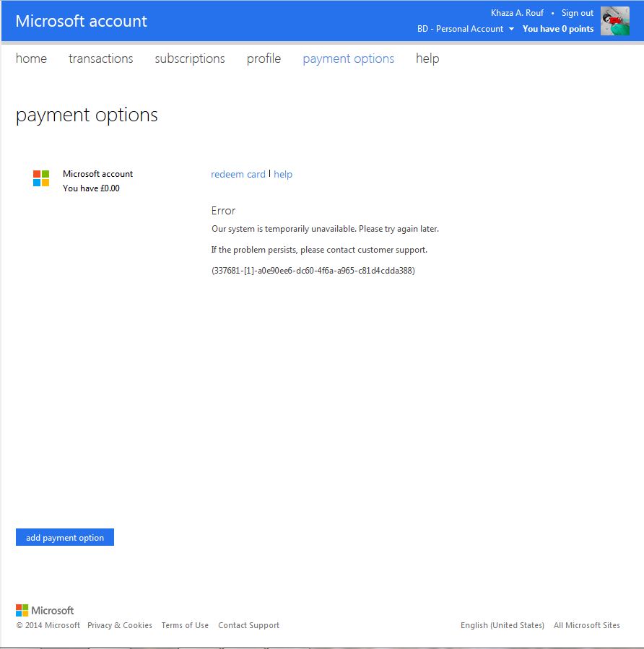Click the 'Our system is temporarily unavailable' message
Screen dimensions: 644x649
point(325,229)
